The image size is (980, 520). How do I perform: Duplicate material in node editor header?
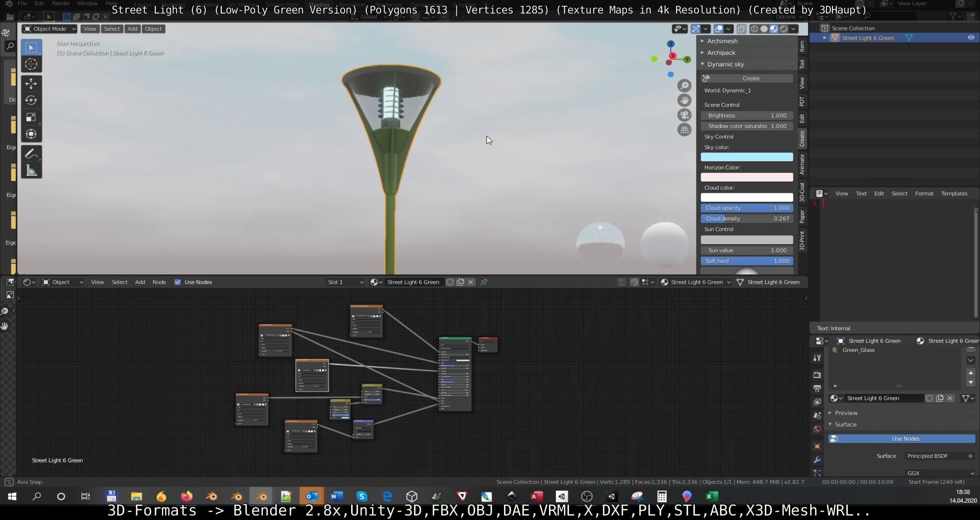[460, 282]
